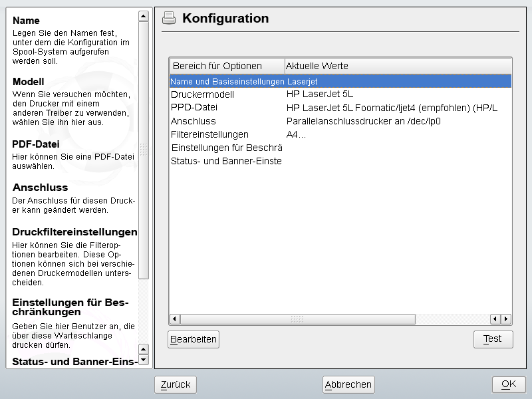Click the options table's rightmost scroll arrow

pyautogui.click(x=506, y=319)
